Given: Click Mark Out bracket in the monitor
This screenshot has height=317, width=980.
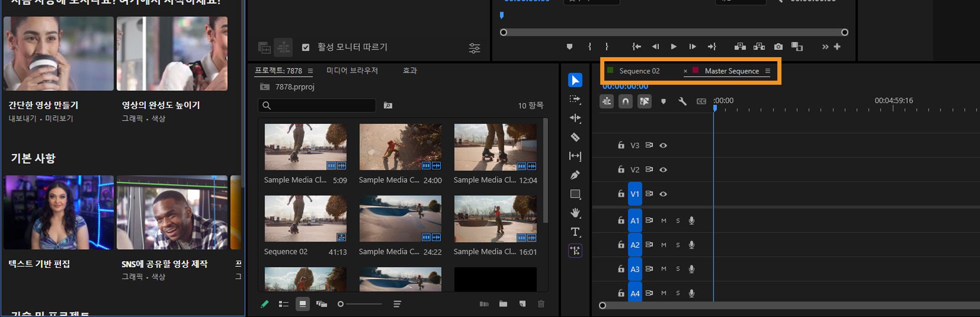Looking at the screenshot, I should click(607, 46).
